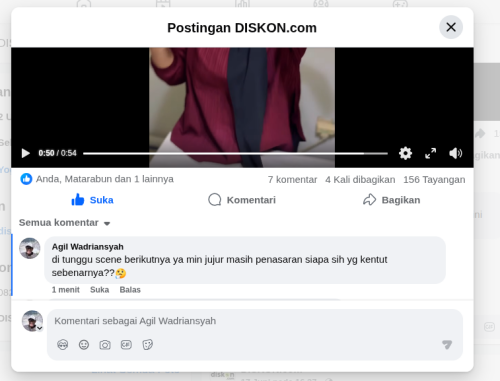Open the emoji picker icon
Screen dimensions: 500x381
pyautogui.click(x=84, y=345)
